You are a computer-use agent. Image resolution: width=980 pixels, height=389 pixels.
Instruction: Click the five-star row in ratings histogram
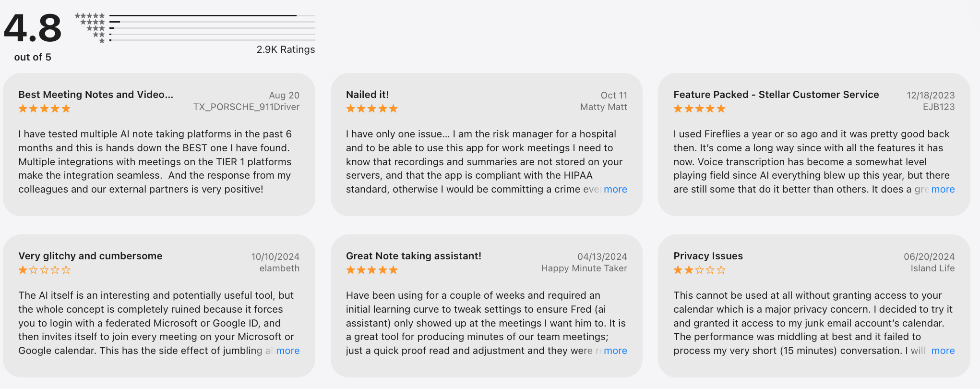click(x=90, y=16)
